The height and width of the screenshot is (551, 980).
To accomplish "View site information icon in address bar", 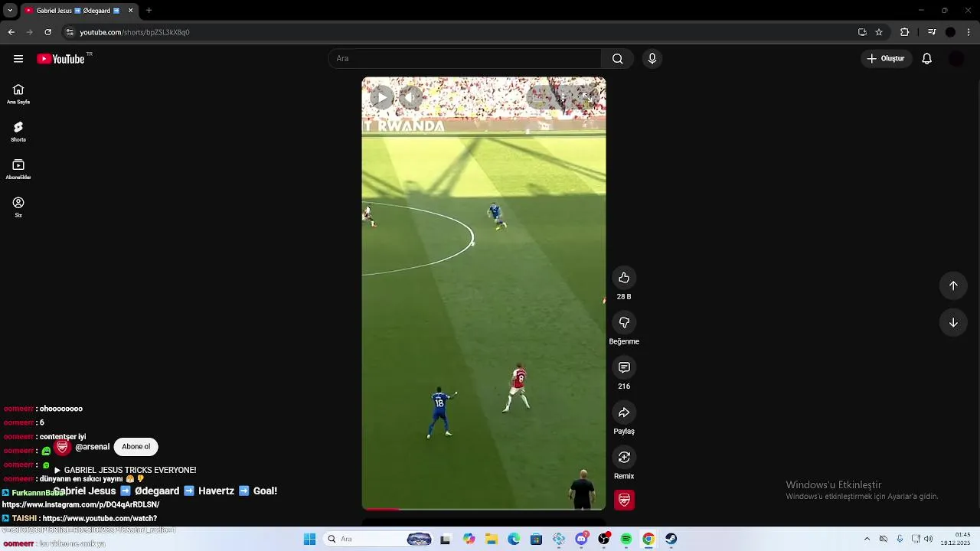I will (70, 32).
